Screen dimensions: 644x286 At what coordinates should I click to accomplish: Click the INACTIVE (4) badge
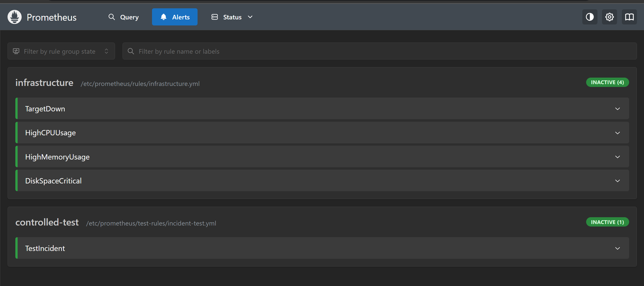point(607,82)
